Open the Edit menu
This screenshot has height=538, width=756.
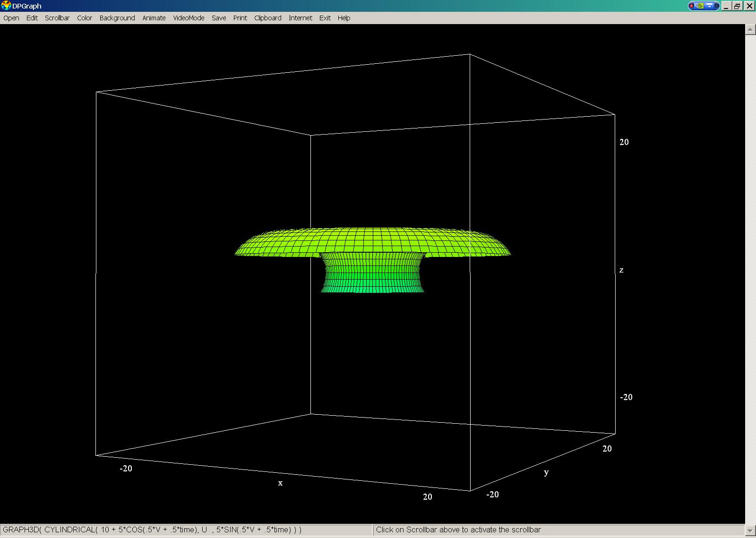[32, 18]
